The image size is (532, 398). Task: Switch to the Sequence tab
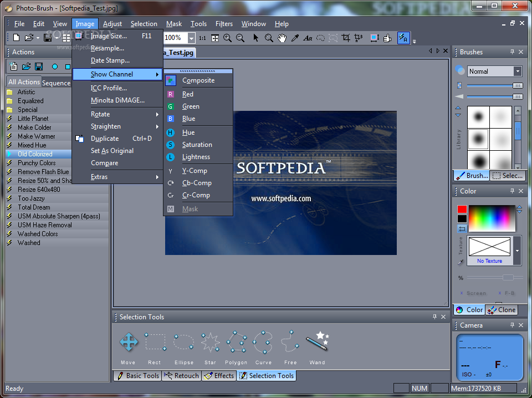tap(56, 83)
